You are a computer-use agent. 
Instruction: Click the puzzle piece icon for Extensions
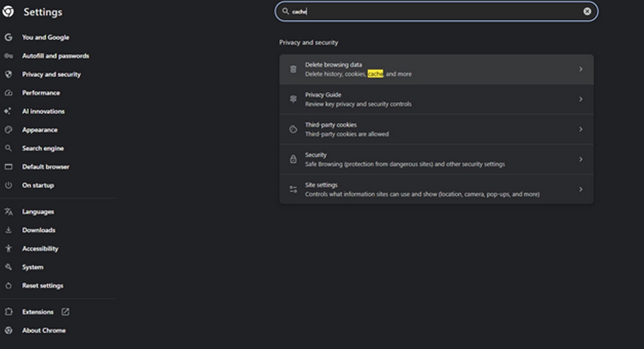point(8,312)
